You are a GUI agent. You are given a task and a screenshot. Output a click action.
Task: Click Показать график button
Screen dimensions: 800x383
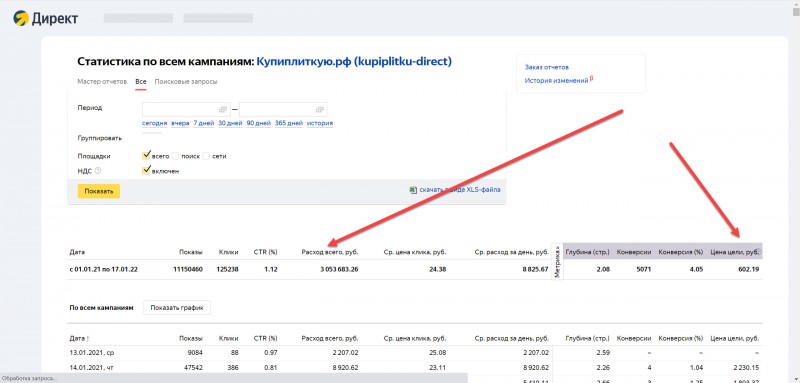(x=177, y=308)
